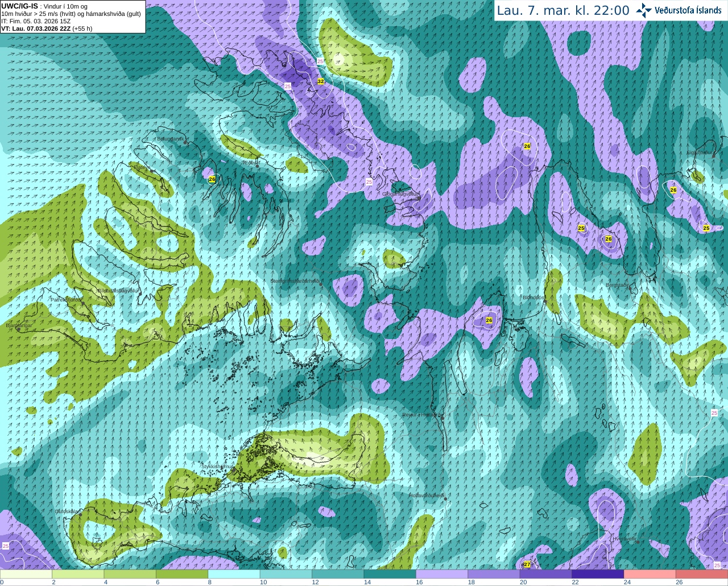This screenshot has width=728, height=586.
Task: Select the Bolungarvík station dot
Action: [185, 142]
